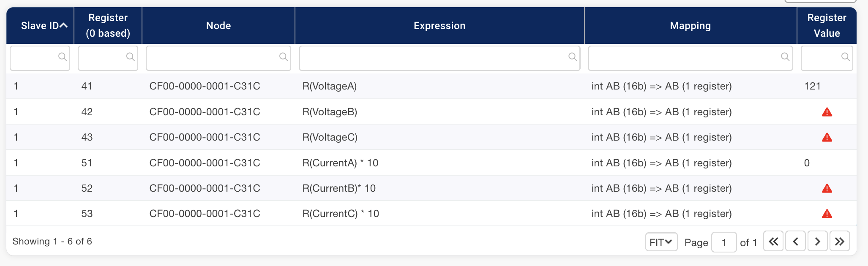Viewport: 868px width, 266px height.
Task: Open the FIT page size dropdown
Action: (661, 242)
